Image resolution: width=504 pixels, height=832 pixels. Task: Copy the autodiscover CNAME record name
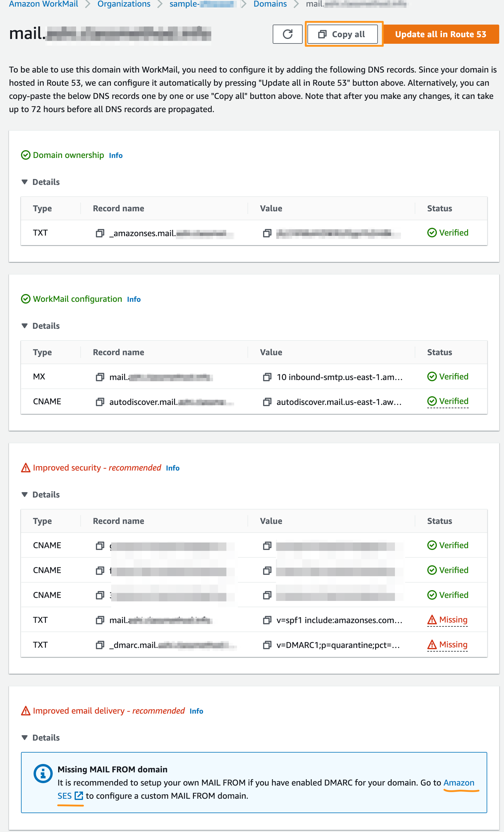99,402
